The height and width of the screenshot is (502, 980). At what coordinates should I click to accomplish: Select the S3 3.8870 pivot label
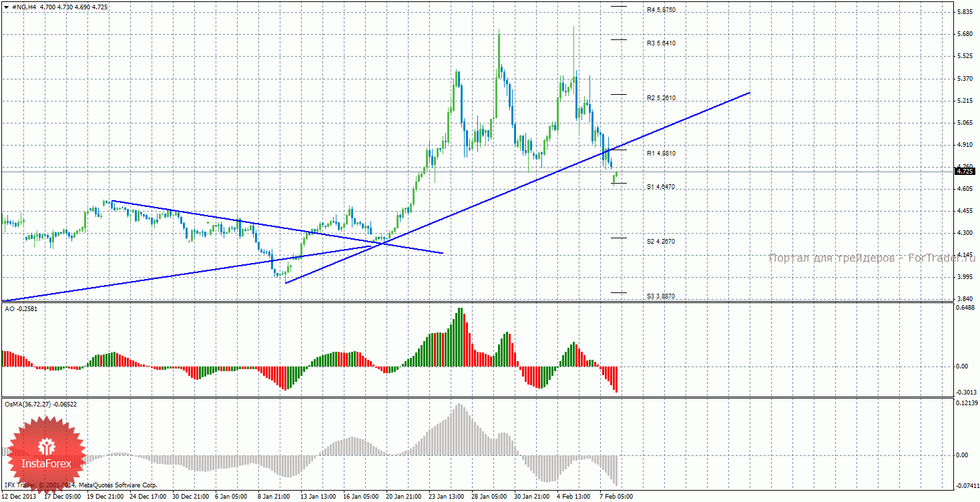[x=661, y=296]
